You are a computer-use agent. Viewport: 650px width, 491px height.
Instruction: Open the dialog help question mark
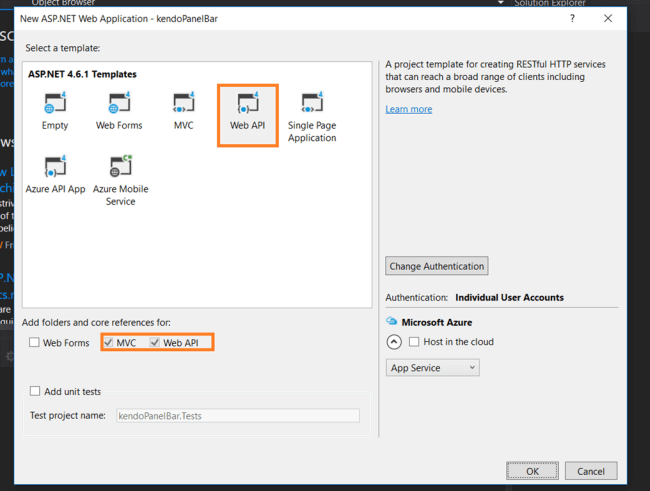point(572,18)
